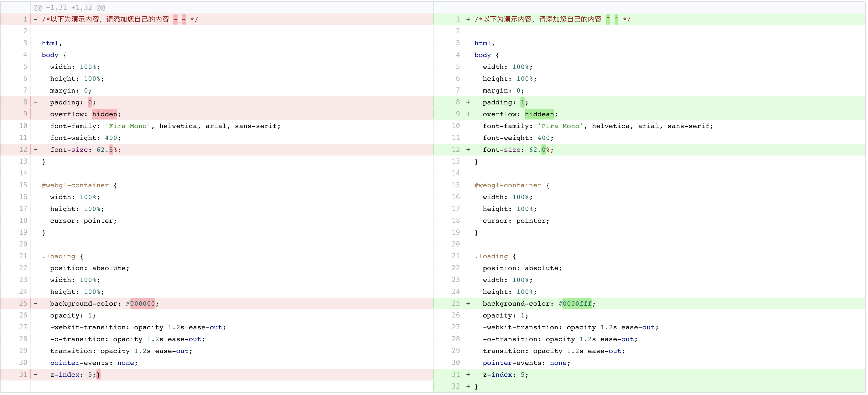The width and height of the screenshot is (868, 395).
Task: Click 'position: absolute;' in right pane
Action: (x=523, y=268)
